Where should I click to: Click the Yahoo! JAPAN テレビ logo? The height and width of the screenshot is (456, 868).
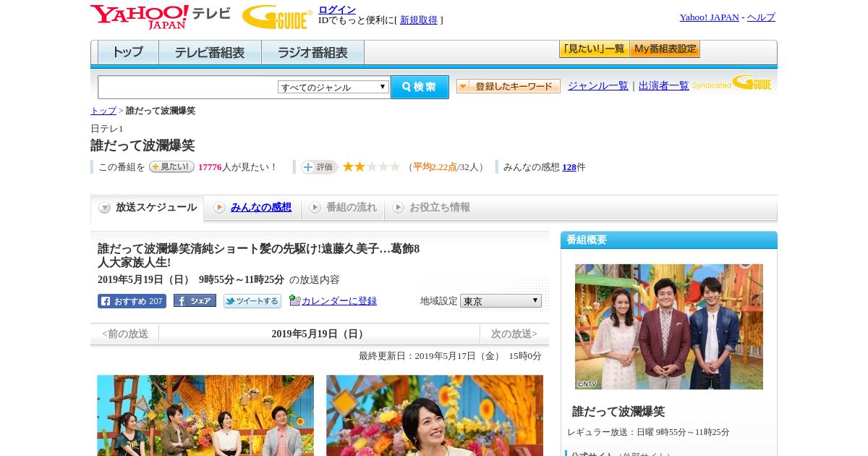[x=161, y=17]
